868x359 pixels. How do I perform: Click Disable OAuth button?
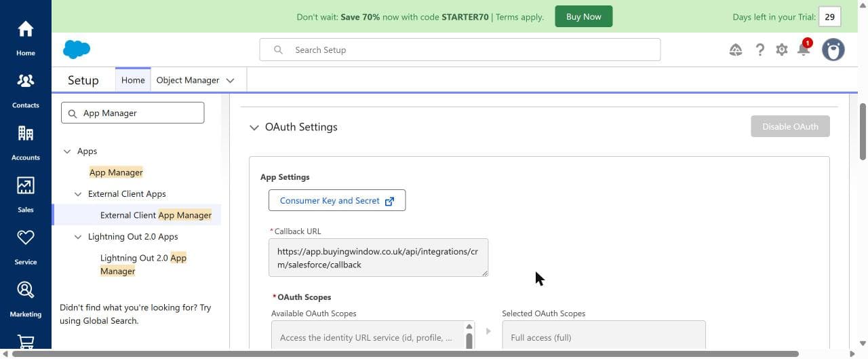click(790, 126)
